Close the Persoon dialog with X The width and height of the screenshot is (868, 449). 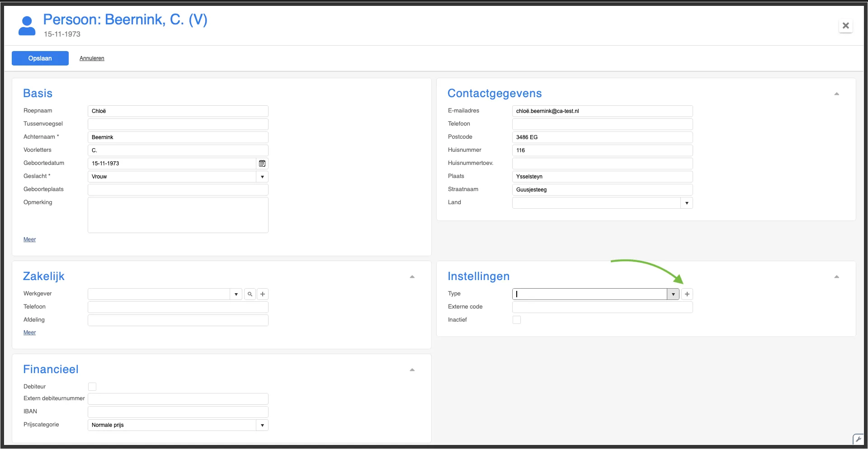click(846, 26)
